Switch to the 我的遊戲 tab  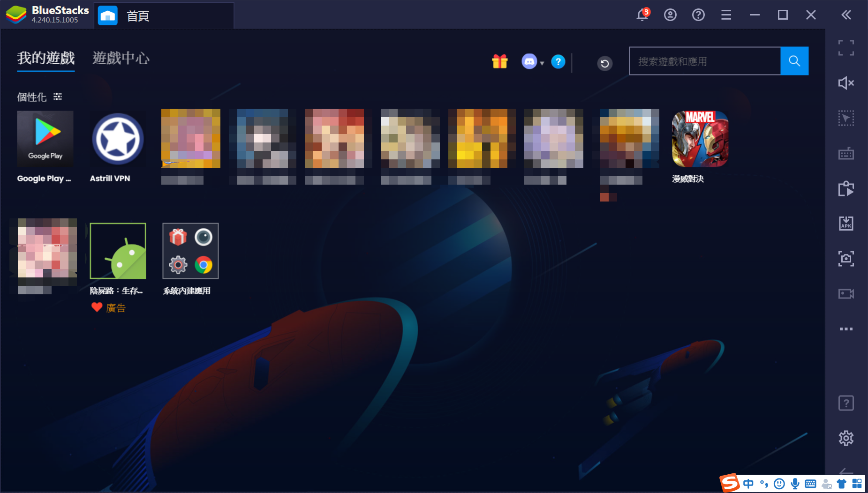click(x=46, y=58)
